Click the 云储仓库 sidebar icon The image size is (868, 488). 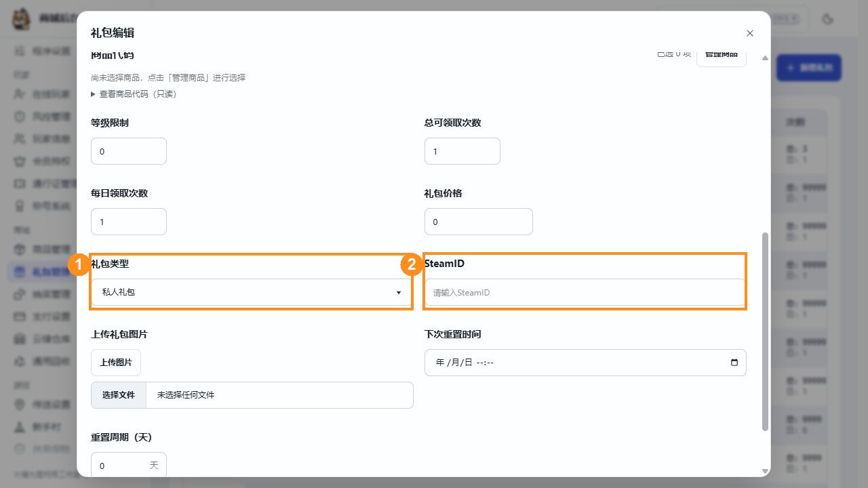point(20,339)
